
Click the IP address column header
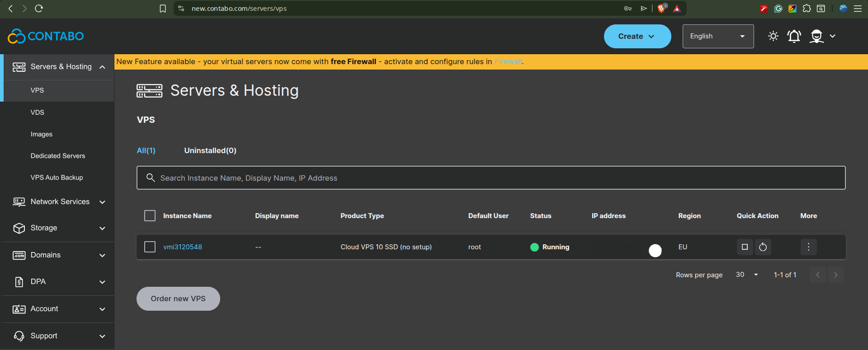tap(609, 216)
